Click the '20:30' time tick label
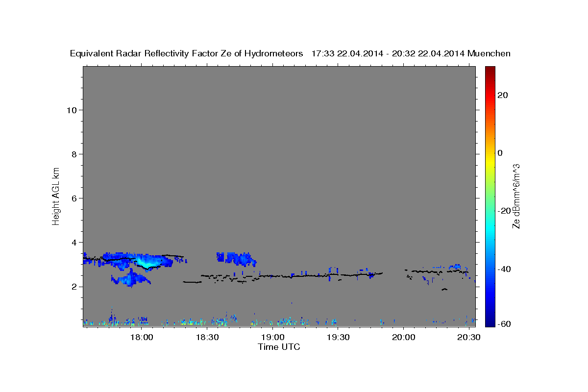This screenshot has width=588, height=392. click(x=468, y=337)
